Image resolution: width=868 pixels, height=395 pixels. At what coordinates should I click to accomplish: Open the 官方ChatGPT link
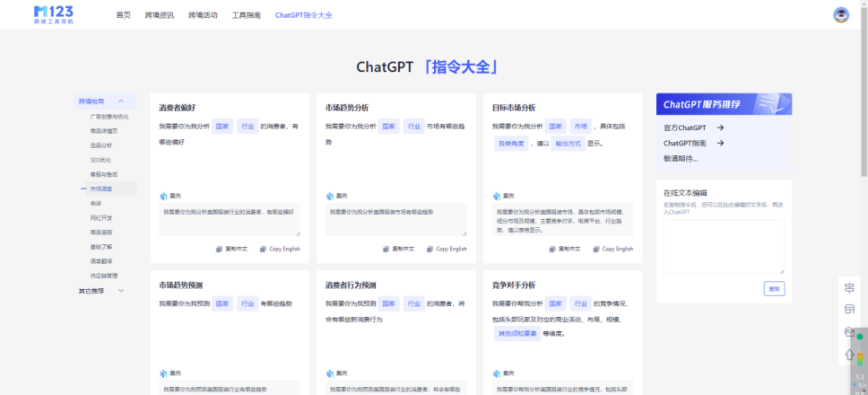685,128
